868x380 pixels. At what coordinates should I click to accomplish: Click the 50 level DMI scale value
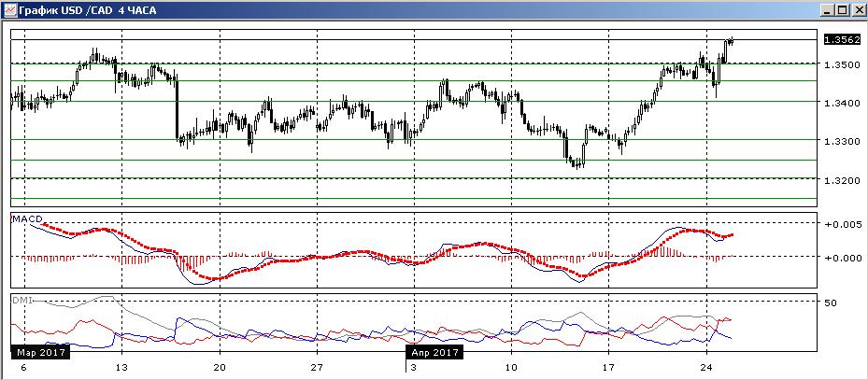(831, 303)
